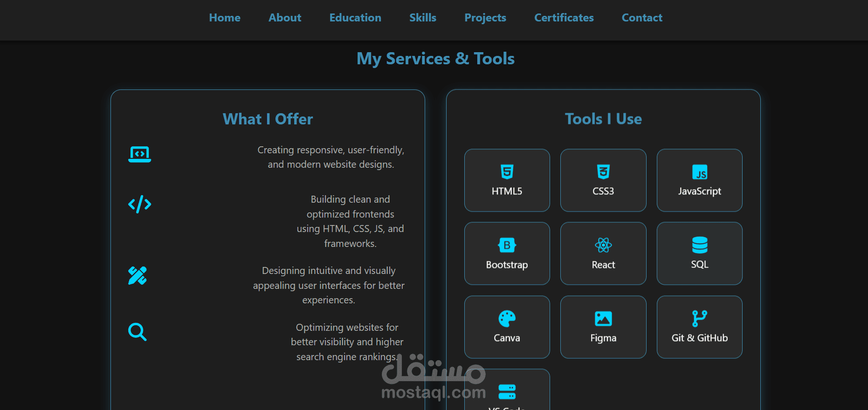Click the Figma label text
Image resolution: width=868 pixels, height=410 pixels.
(x=603, y=338)
